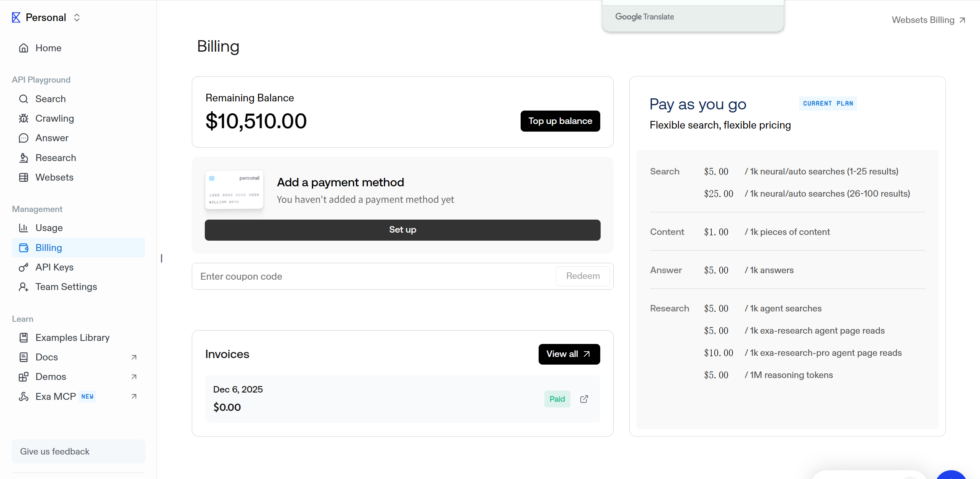
Task: Open Search under API Playground
Action: (78, 99)
